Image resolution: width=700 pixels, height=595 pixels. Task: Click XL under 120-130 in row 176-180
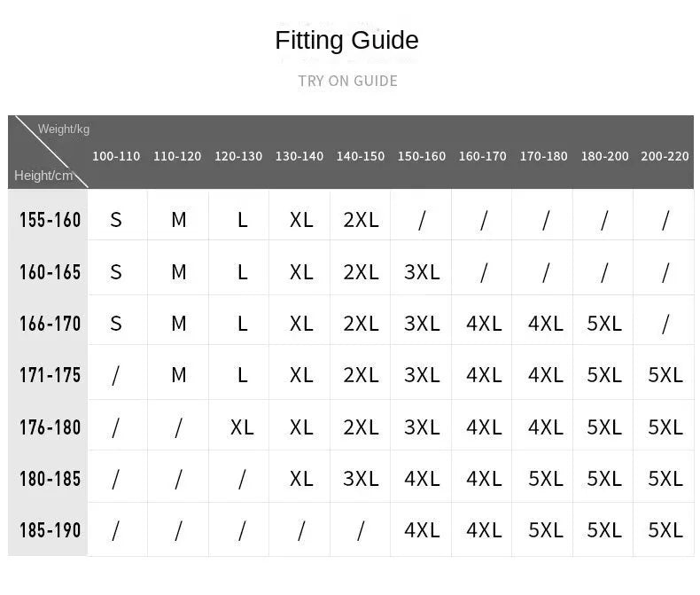click(242, 427)
